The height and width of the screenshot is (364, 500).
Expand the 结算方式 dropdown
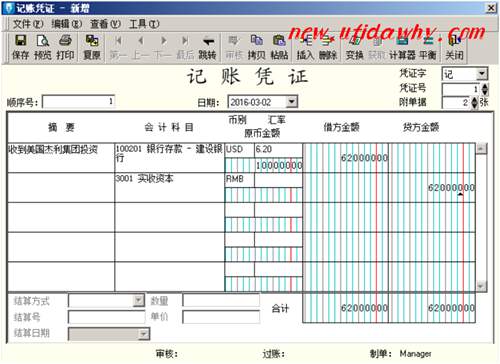click(139, 300)
